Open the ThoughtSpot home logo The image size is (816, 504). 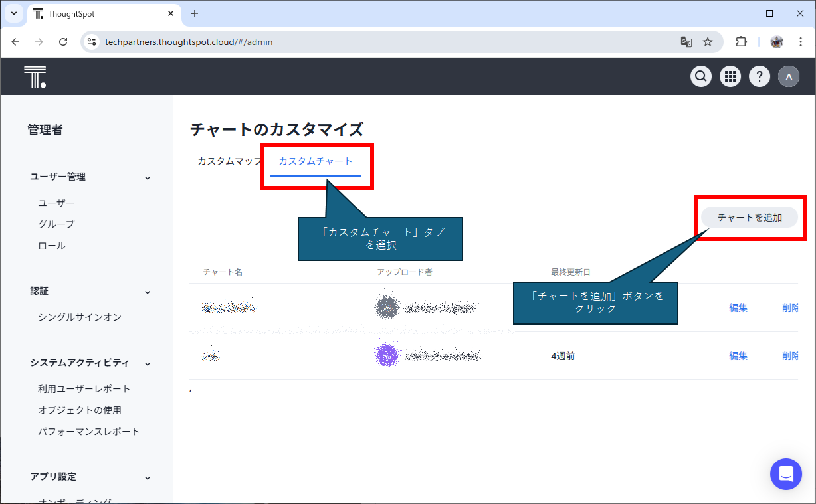[x=35, y=77]
